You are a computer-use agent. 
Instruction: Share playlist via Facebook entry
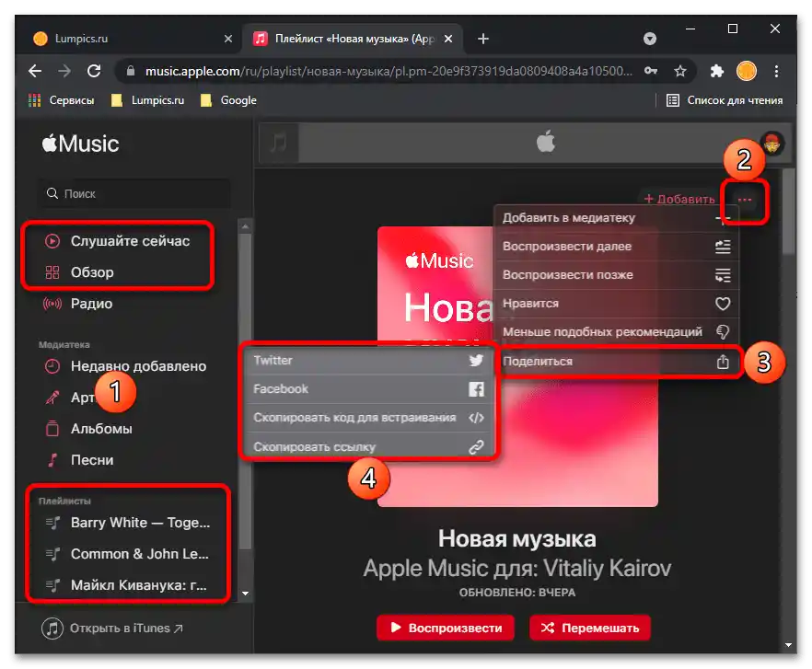[x=368, y=389]
